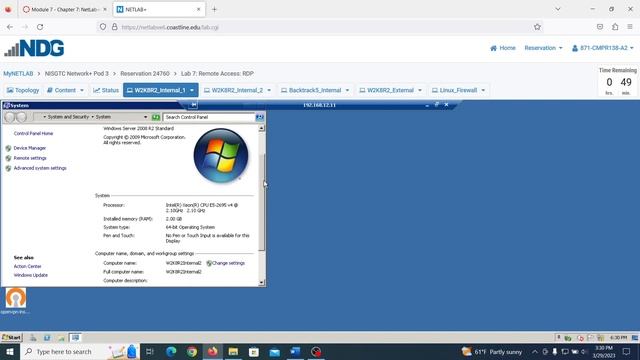640x360 pixels.
Task: Click the Save to Pocket icon
Action: (x=600, y=27)
